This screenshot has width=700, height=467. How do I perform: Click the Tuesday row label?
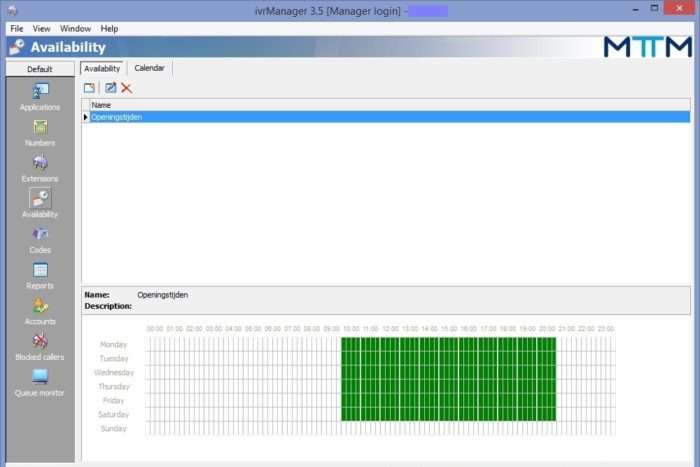[x=114, y=359]
